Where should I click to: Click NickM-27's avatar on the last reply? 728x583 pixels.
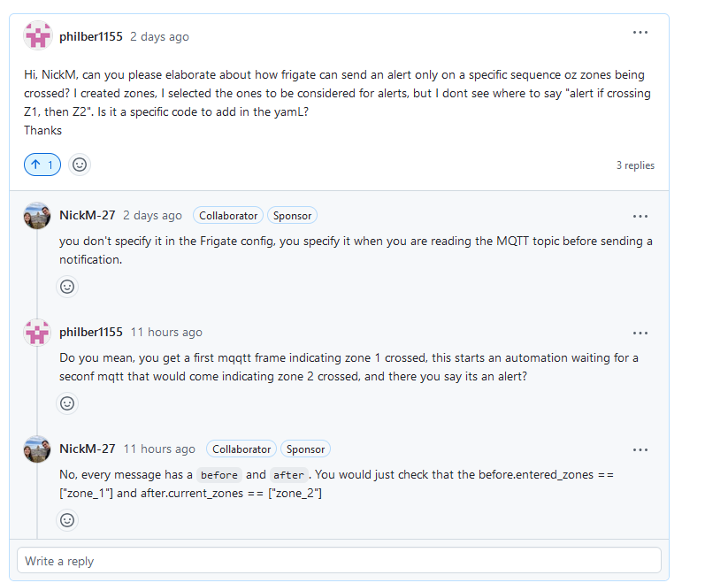(37, 449)
